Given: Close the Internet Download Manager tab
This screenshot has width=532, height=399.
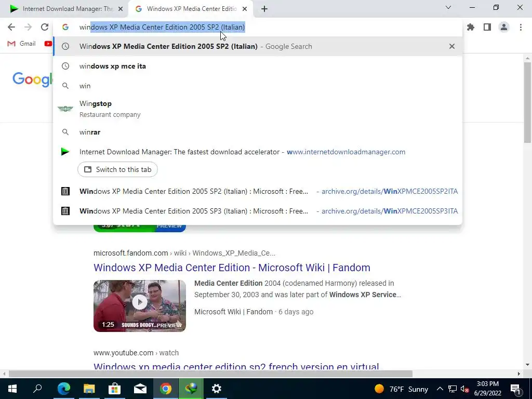Looking at the screenshot, I should point(121,9).
